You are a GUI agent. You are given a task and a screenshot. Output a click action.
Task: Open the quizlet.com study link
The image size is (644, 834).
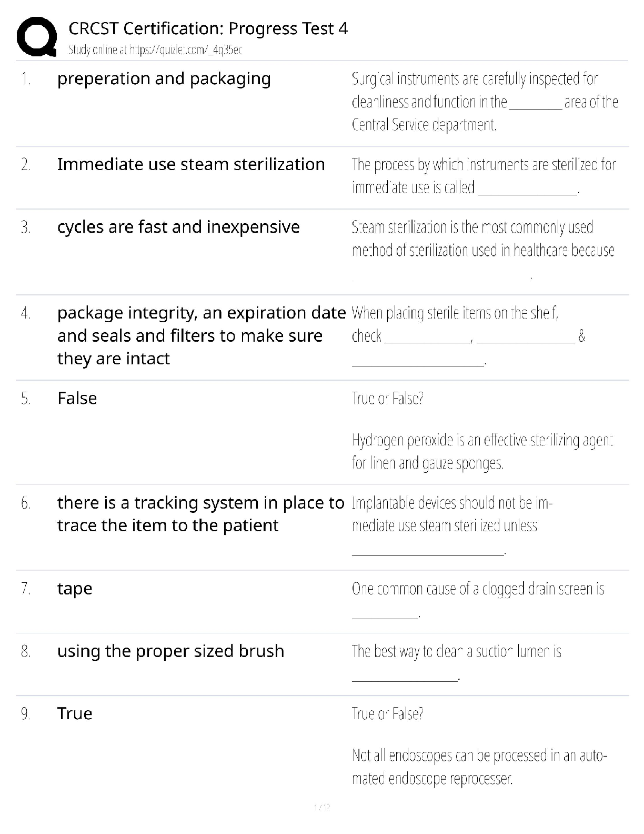pos(155,50)
